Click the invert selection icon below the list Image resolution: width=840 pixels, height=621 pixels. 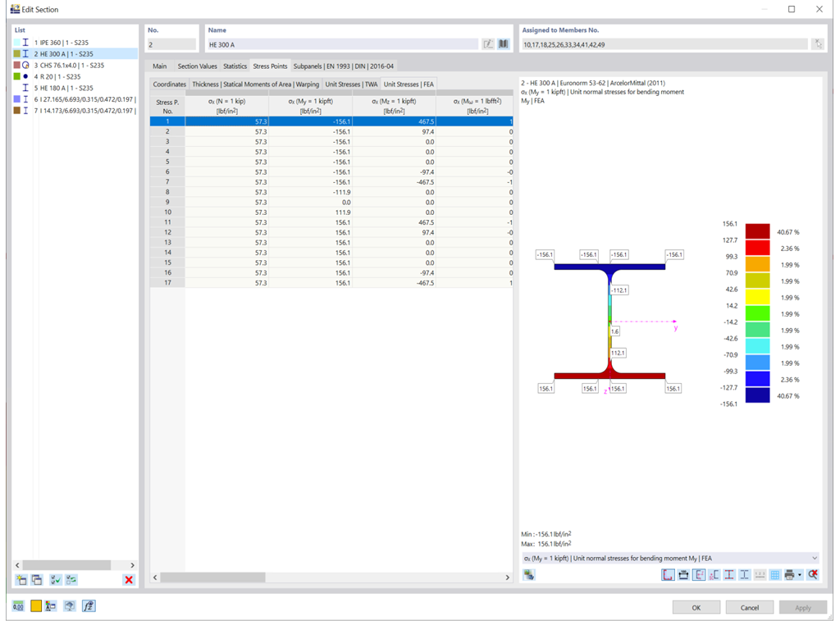click(x=71, y=580)
